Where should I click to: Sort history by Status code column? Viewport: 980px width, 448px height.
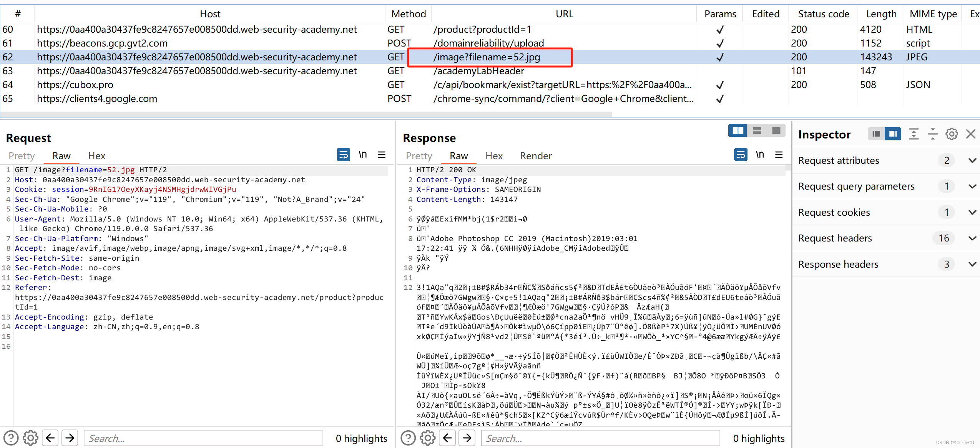[x=823, y=14]
